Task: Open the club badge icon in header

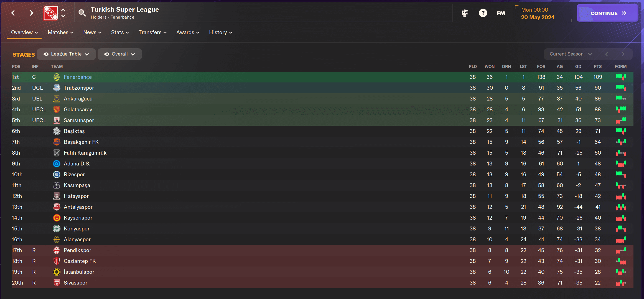Action: pyautogui.click(x=51, y=13)
